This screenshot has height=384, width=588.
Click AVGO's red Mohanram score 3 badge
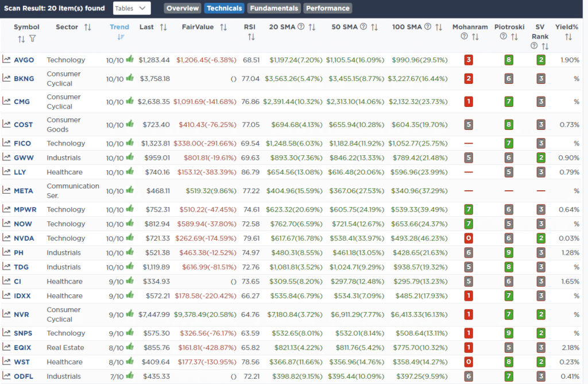(x=469, y=60)
